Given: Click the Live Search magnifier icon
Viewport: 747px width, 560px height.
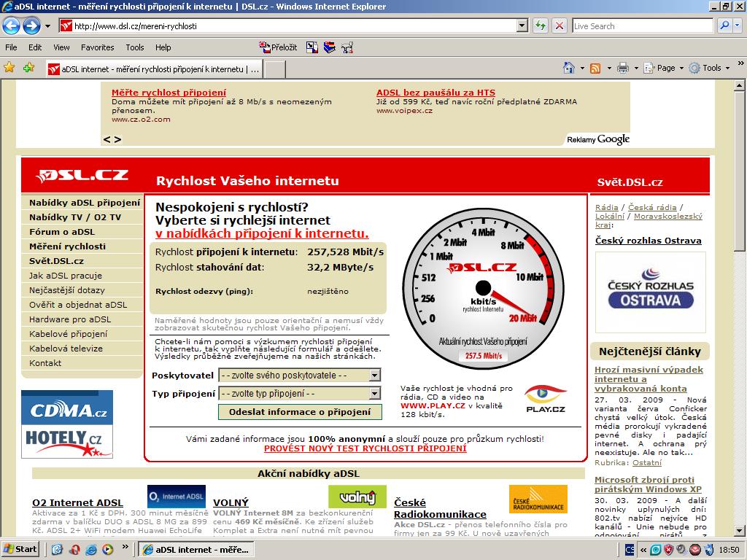Looking at the screenshot, I should pos(724,26).
